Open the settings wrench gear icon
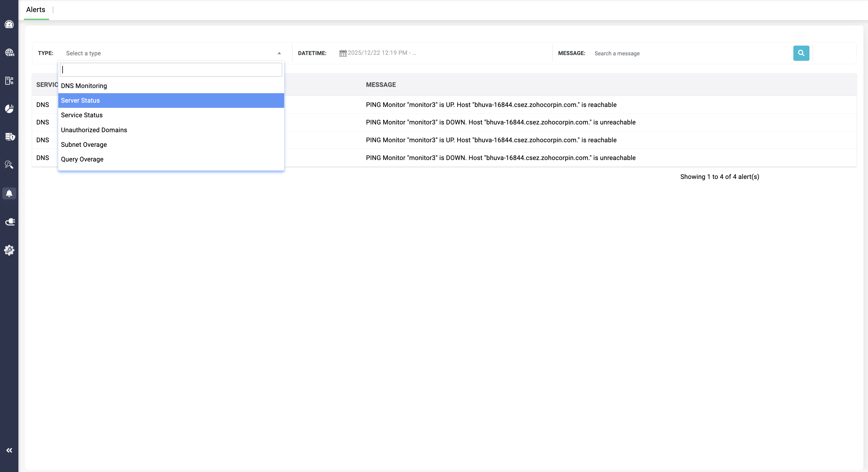Image resolution: width=868 pixels, height=472 pixels. (x=9, y=250)
